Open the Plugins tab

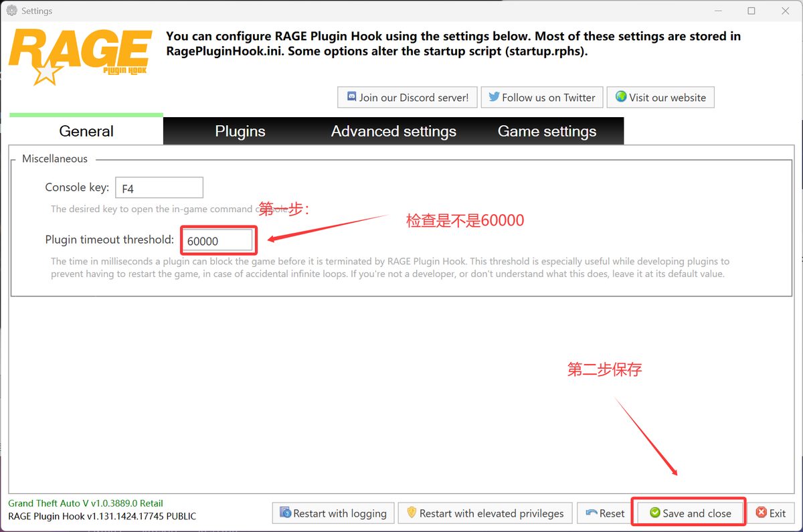(x=240, y=131)
